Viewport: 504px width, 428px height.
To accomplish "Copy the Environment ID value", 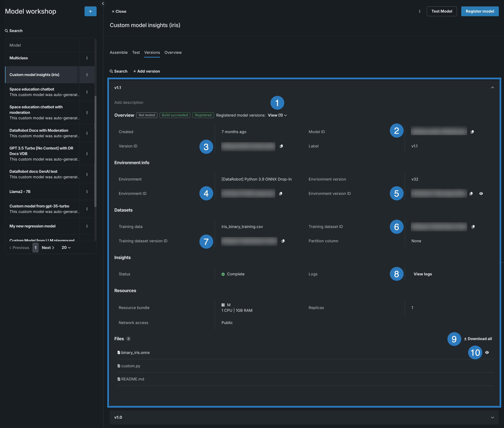I will (280, 193).
